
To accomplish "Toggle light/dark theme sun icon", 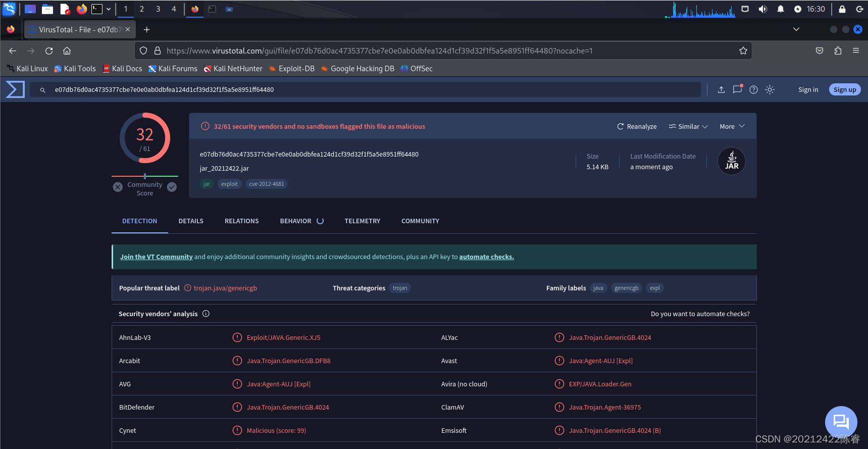I will 770,89.
